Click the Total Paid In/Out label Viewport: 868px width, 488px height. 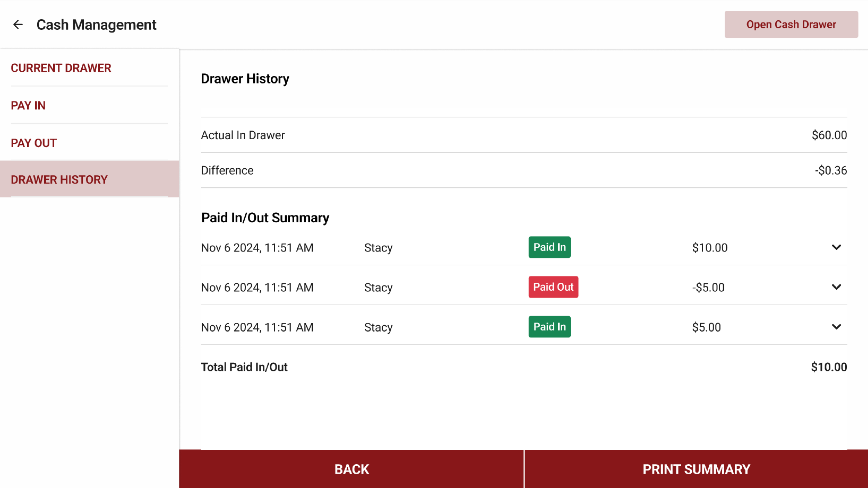(x=244, y=367)
